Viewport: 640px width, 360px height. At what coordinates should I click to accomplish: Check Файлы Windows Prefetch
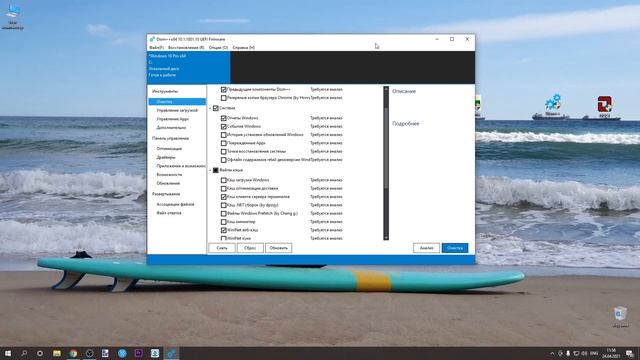[x=223, y=213]
